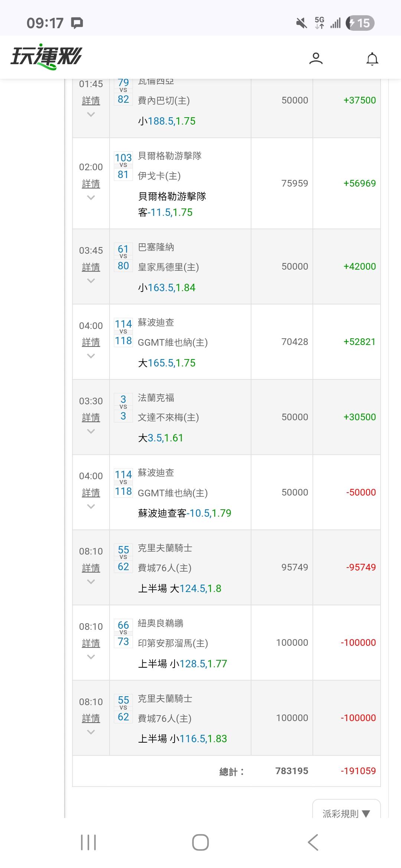The image size is (401, 868).
Task: Tap the 玩運彩 logo
Action: [x=46, y=58]
